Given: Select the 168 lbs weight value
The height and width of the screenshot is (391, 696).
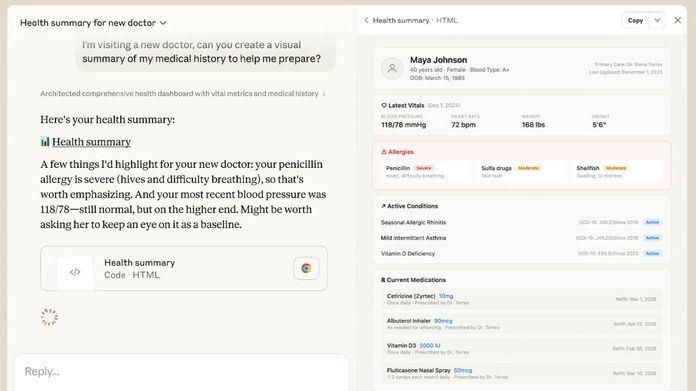Looking at the screenshot, I should 533,125.
